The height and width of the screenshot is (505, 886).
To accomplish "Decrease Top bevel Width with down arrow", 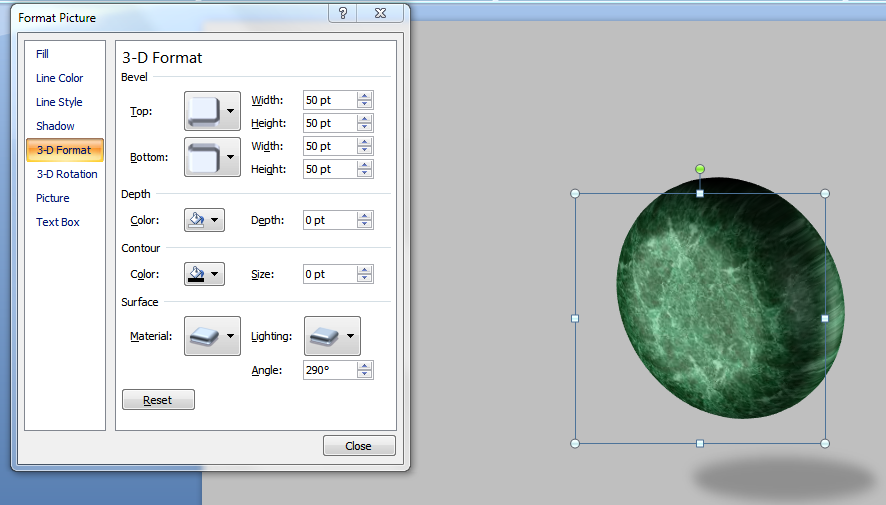I will point(365,104).
